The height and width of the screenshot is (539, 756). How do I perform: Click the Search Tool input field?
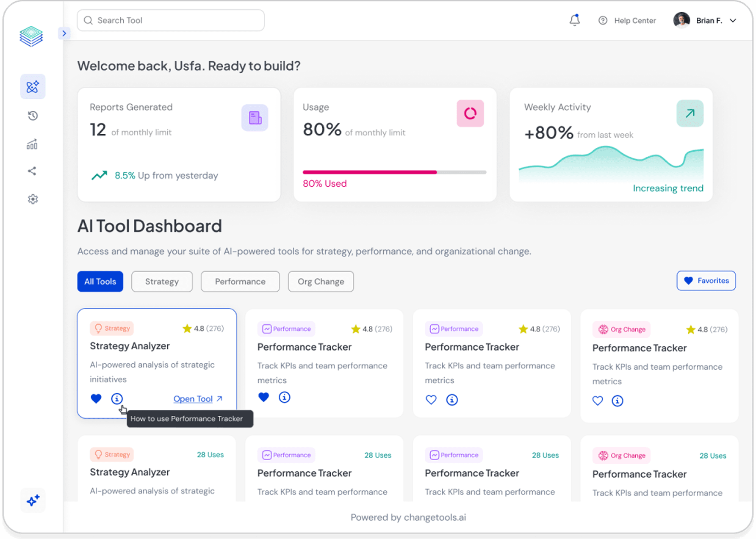click(170, 20)
